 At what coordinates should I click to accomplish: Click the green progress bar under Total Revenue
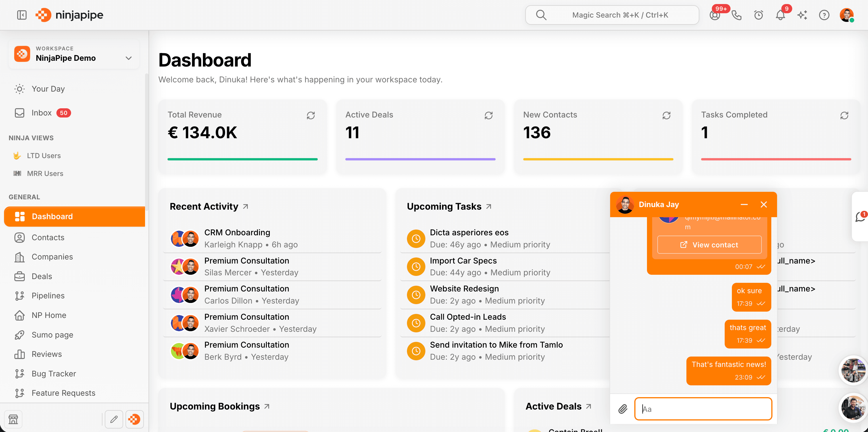pyautogui.click(x=242, y=159)
